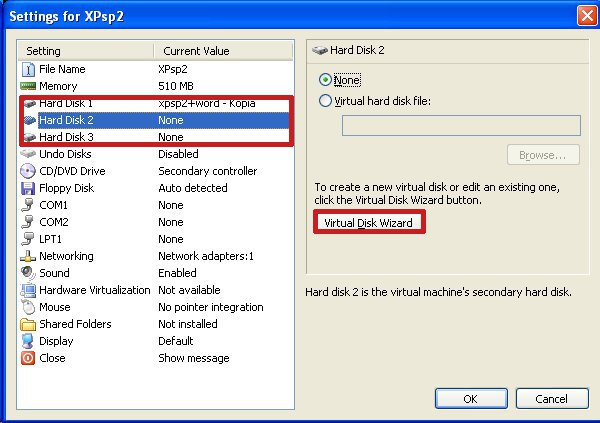The image size is (600, 423).
Task: Click the Floppy Disk icon
Action: point(28,188)
